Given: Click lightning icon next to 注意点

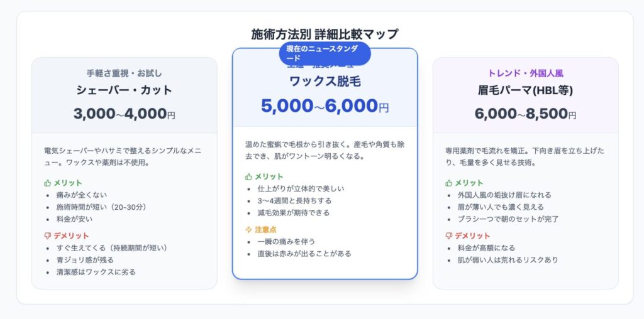Looking at the screenshot, I should click(249, 230).
